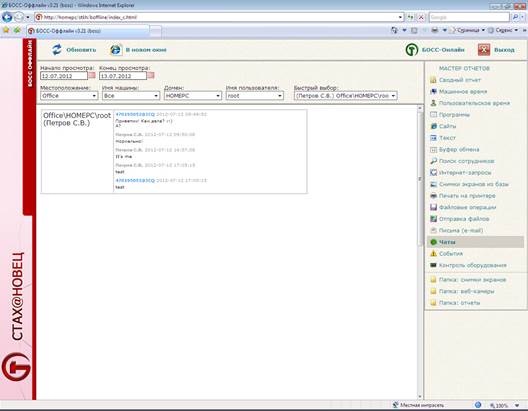Screen dimensions: 528x411
Task: Open calendar picker for Начало просмотра
Action: (x=92, y=75)
